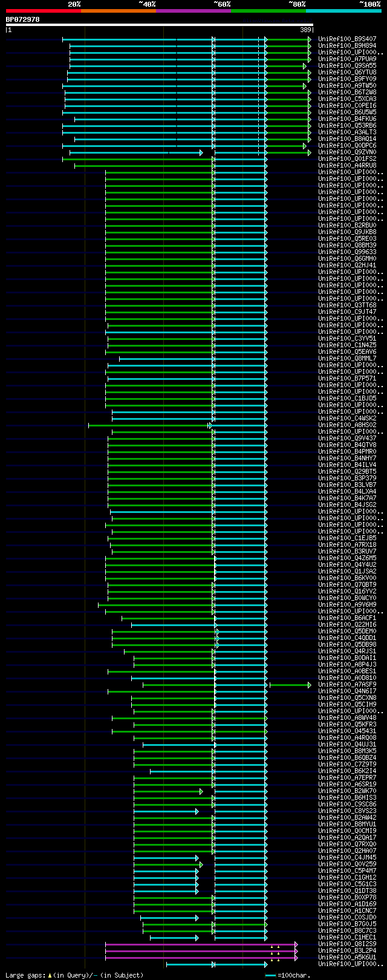The width and height of the screenshot is (387, 980).
Task: Click the UniRef100_O45431 label
Action: click(347, 731)
